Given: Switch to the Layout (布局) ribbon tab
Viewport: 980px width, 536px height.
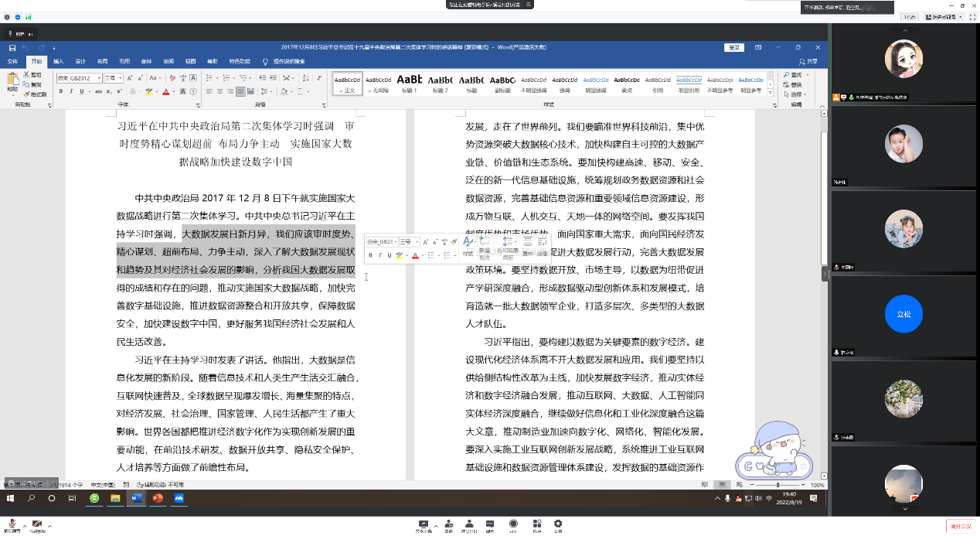Looking at the screenshot, I should pyautogui.click(x=102, y=61).
